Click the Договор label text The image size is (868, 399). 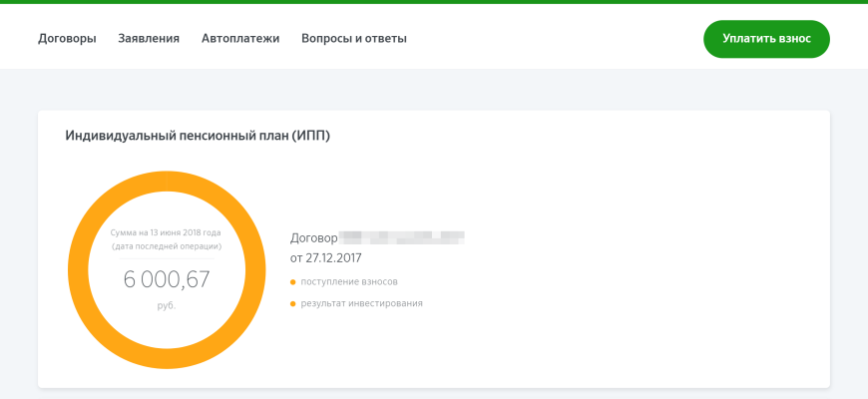(313, 238)
